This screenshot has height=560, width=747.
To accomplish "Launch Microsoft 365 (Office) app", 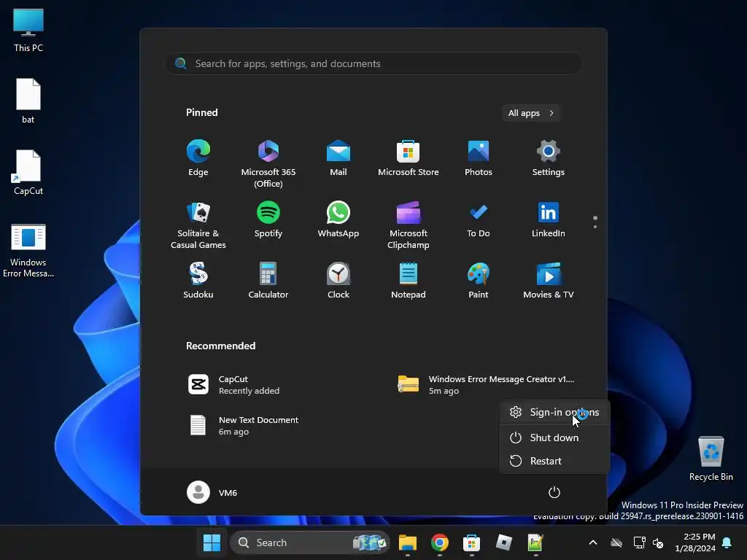I will coord(268,164).
